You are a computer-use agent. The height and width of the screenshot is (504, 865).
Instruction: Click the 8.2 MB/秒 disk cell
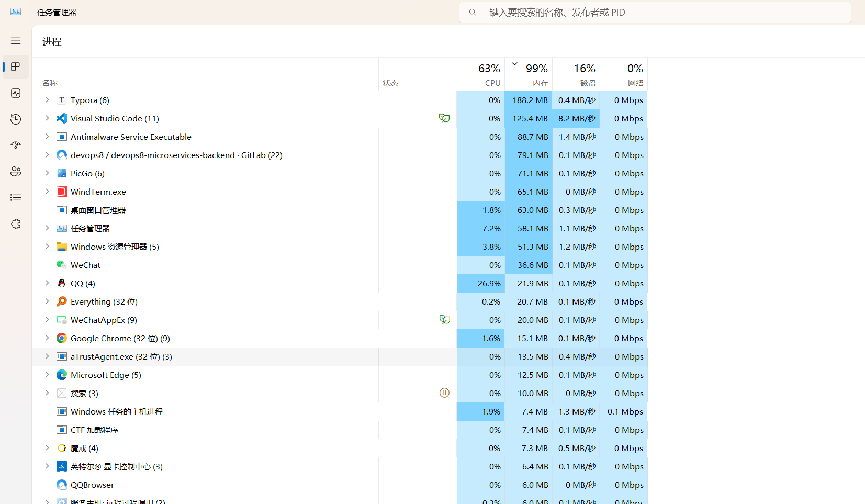tap(576, 118)
